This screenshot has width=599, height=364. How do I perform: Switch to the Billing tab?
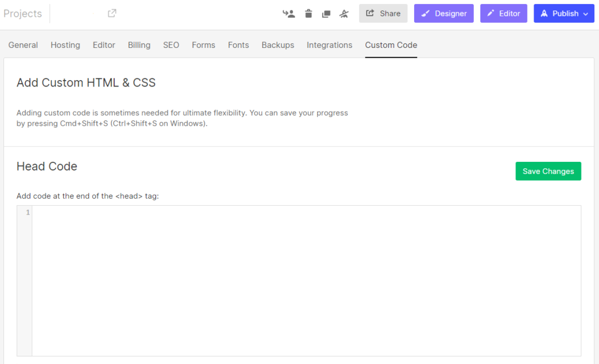139,45
